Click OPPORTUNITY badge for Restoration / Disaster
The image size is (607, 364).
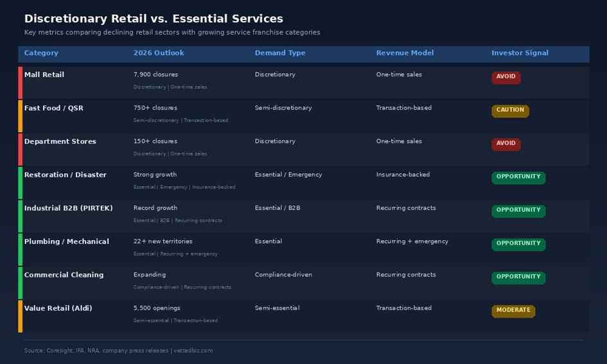518,178
